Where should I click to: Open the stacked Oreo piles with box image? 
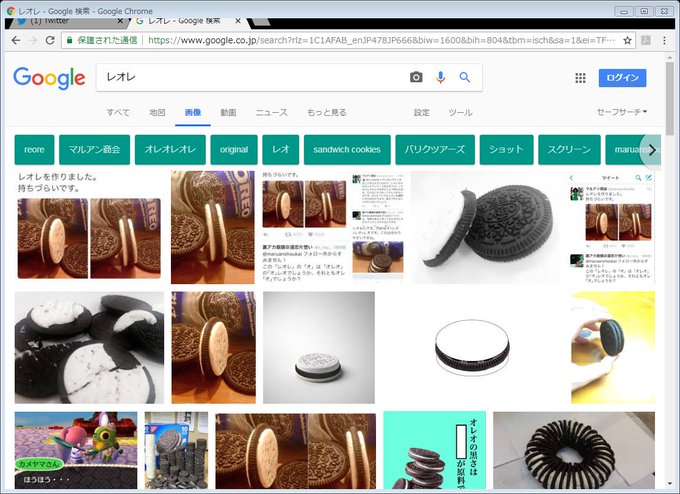tap(176, 450)
